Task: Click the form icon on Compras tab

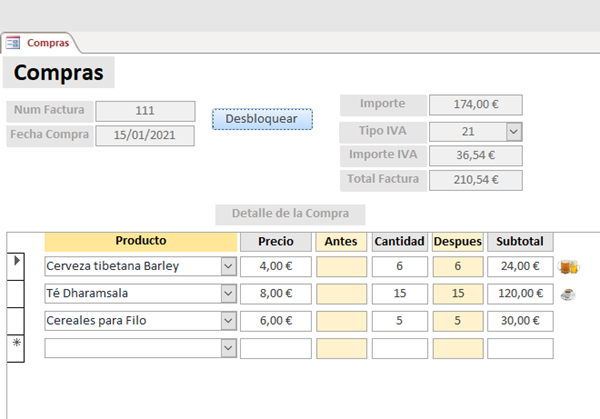Action: coord(13,42)
